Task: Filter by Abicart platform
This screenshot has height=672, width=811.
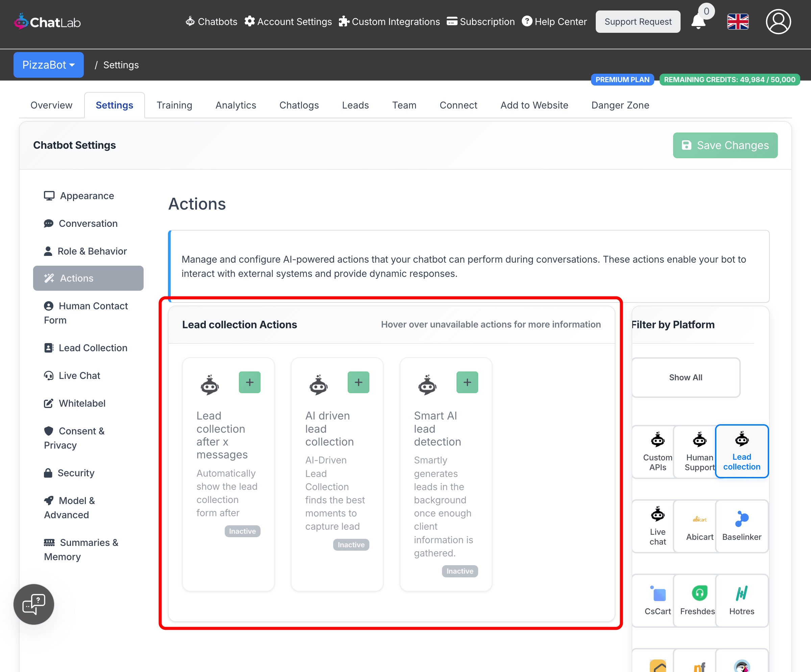Action: coord(699,526)
